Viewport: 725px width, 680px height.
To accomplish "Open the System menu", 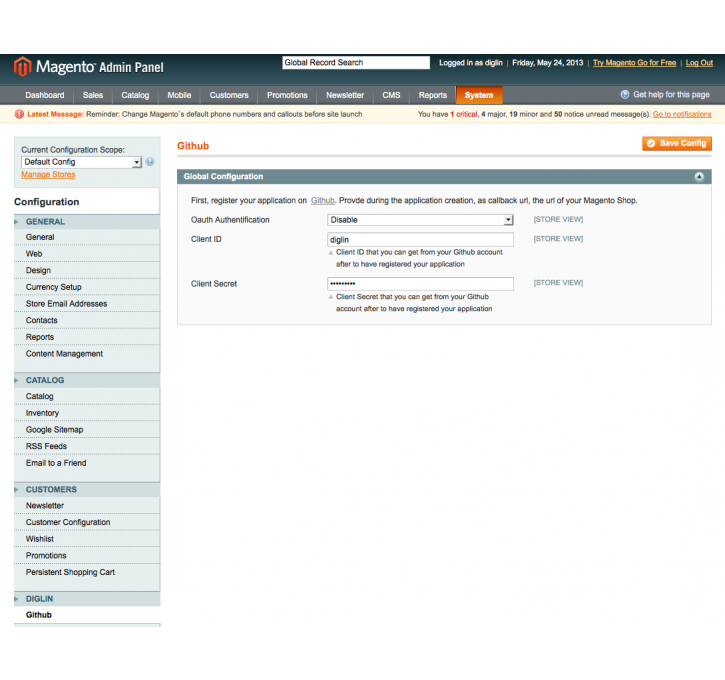I will (479, 95).
